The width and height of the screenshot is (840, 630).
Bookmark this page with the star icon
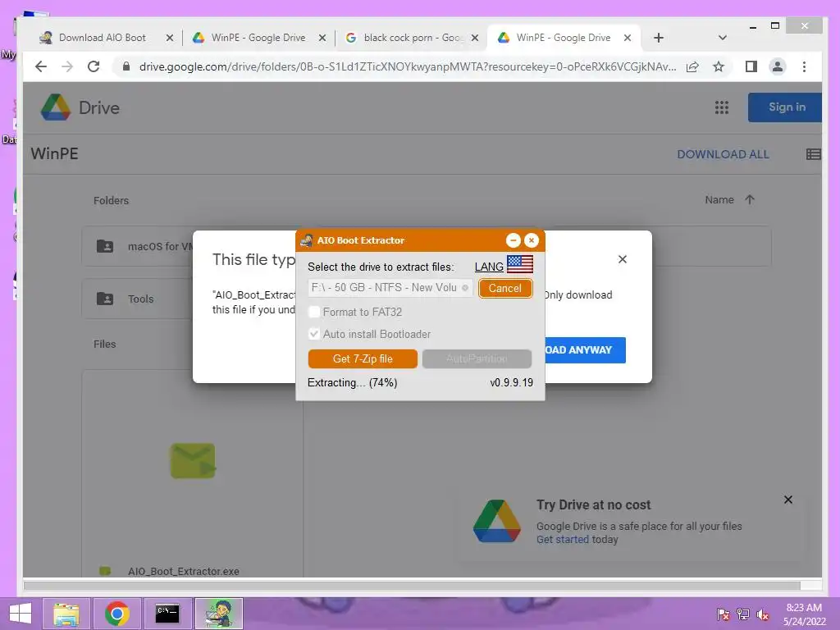tap(719, 67)
